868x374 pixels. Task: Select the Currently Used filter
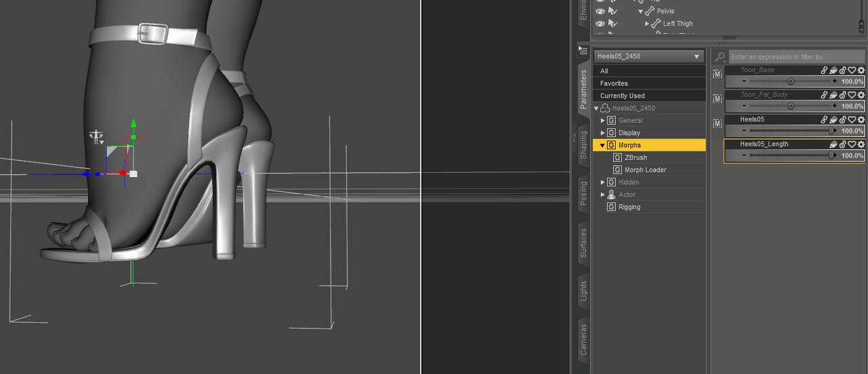[x=649, y=96]
